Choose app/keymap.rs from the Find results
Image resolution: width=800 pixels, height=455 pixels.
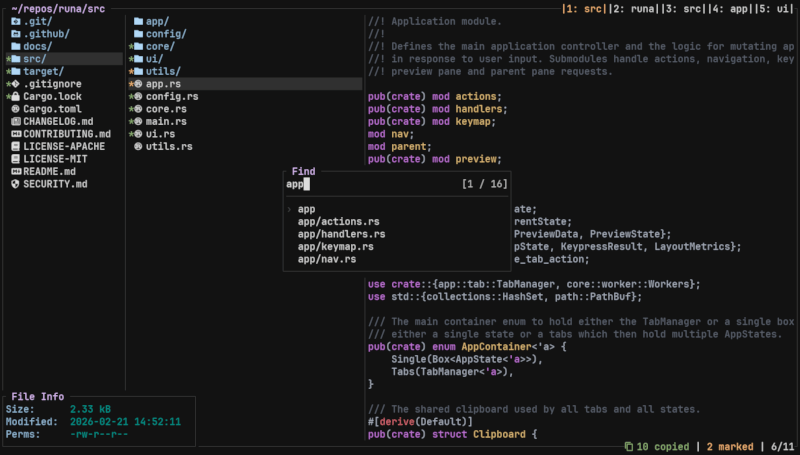(335, 246)
